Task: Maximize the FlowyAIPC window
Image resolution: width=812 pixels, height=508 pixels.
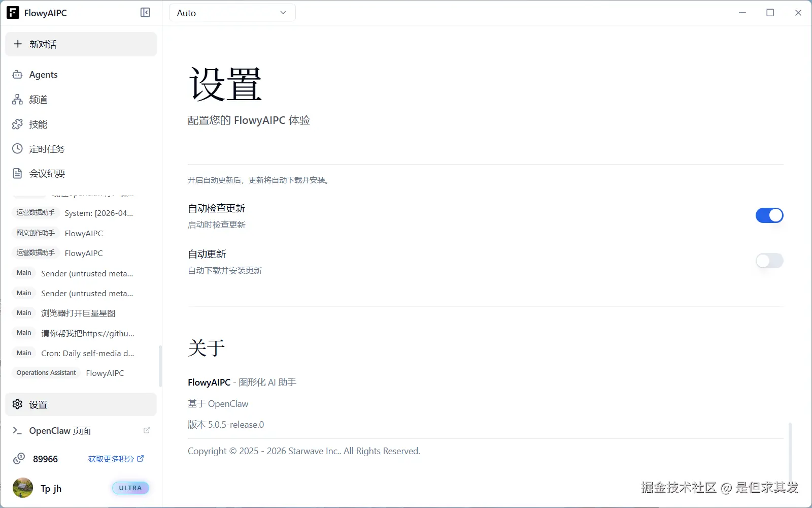Action: [770, 13]
